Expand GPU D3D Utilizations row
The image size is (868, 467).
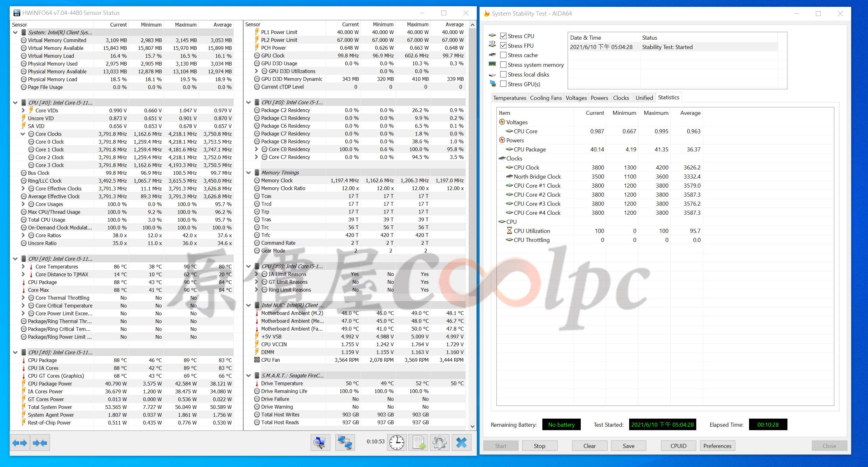[256, 71]
